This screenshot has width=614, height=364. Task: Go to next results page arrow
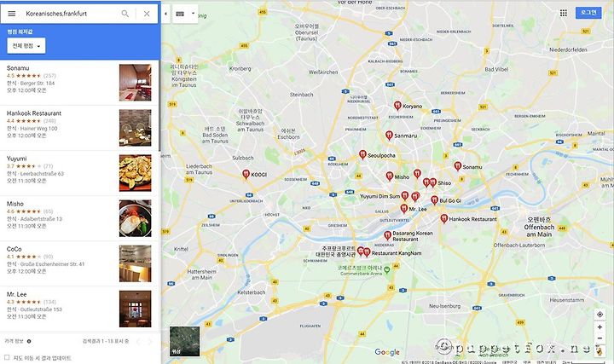149,342
